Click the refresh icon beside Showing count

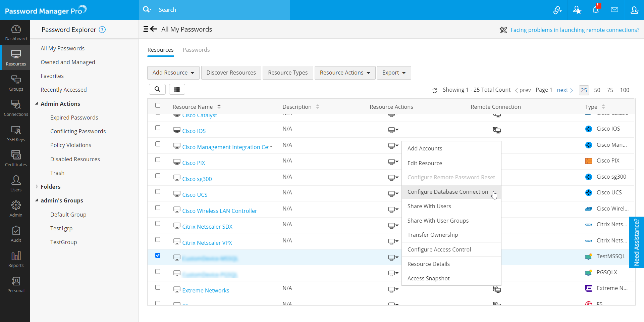pyautogui.click(x=435, y=90)
